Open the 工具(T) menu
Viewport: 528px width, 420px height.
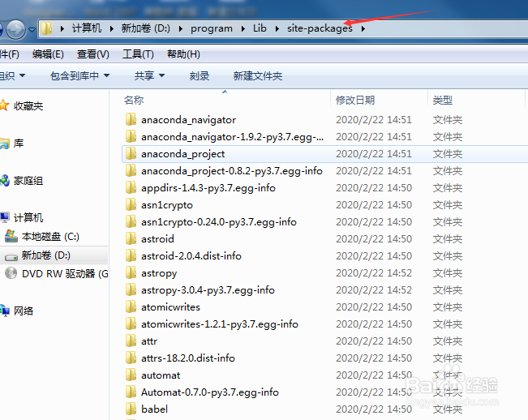click(138, 54)
